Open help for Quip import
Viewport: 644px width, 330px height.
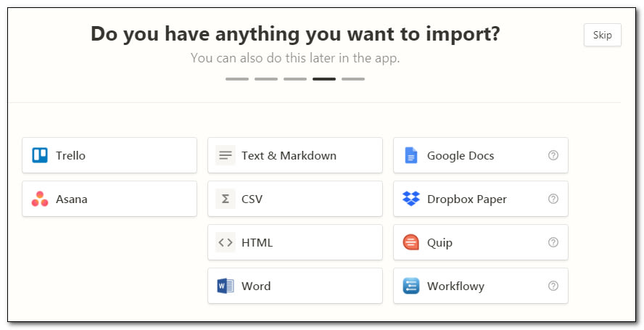553,242
